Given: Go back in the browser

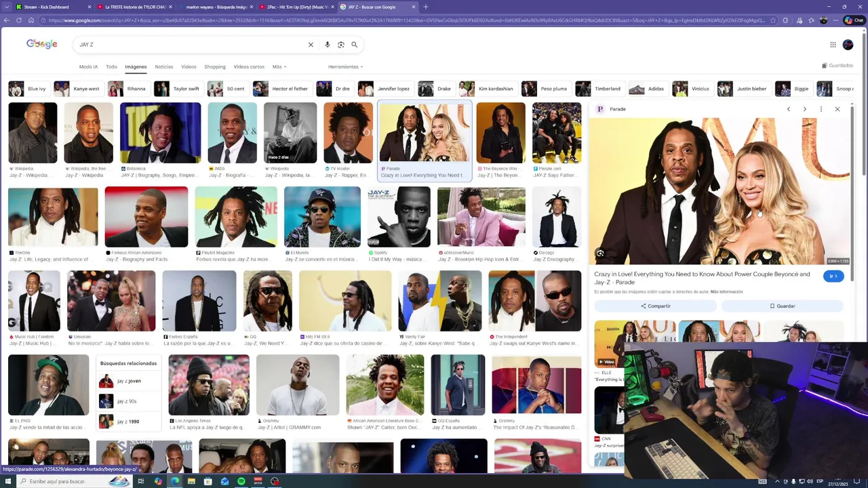Looking at the screenshot, I should (7, 20).
